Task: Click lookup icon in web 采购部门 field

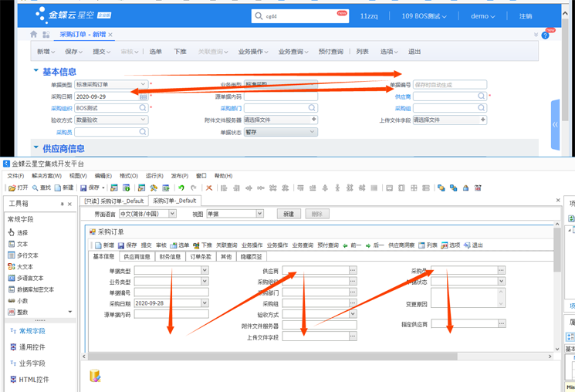Action: pos(312,108)
